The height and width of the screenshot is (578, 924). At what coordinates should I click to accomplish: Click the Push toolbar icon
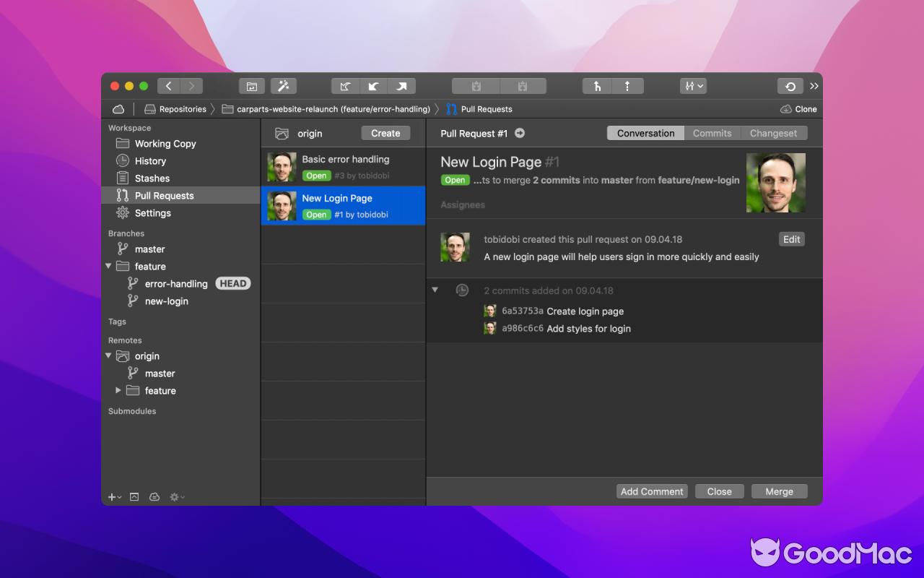[x=402, y=85]
